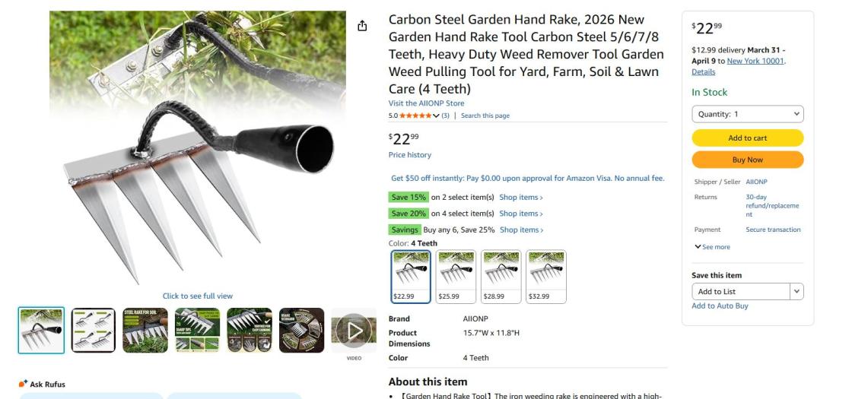Pick the $32.99 rake variant swatch
Screen dimensions: 868x399
546,277
